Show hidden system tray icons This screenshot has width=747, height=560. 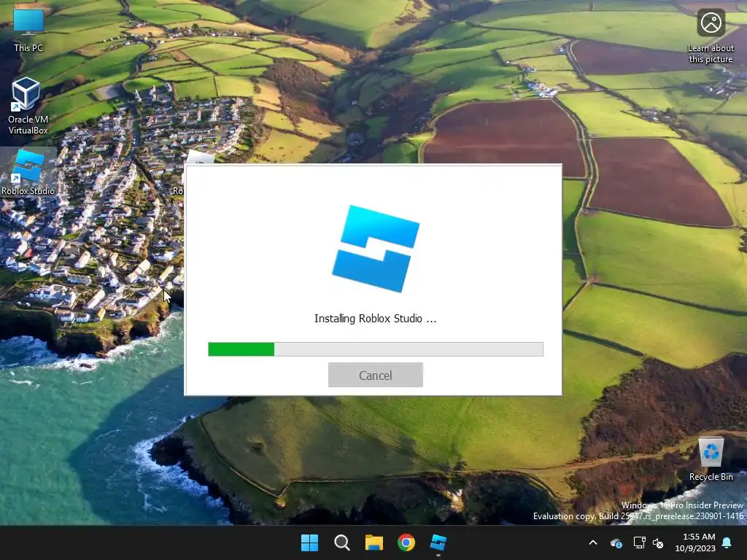point(593,542)
